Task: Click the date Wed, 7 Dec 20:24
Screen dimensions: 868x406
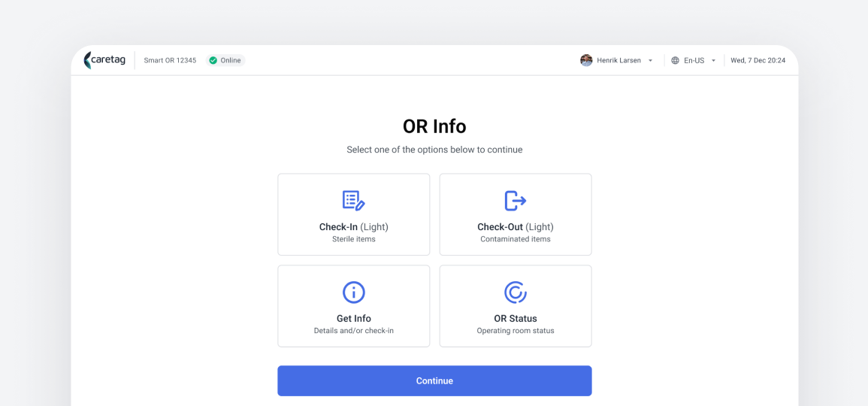Action: pos(758,60)
